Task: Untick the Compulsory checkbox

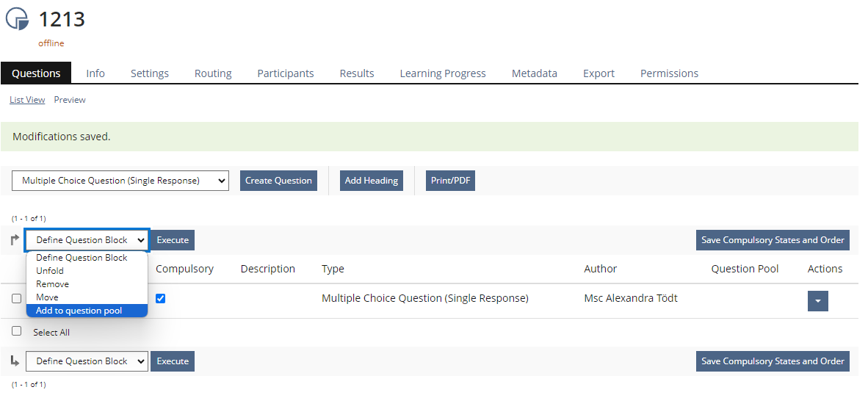Action: tap(161, 298)
